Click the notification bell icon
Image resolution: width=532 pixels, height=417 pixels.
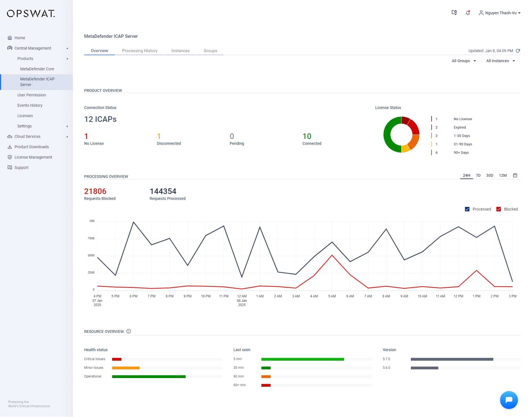point(468,13)
